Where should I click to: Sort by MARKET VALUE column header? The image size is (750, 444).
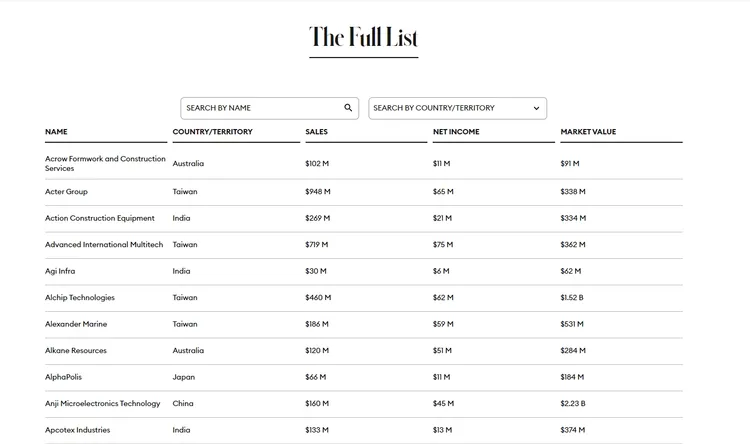(x=588, y=132)
